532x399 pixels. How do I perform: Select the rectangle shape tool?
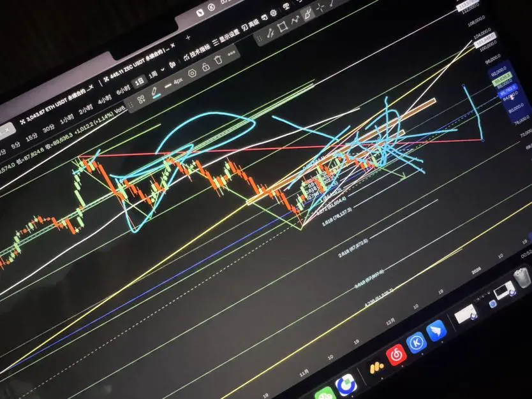[283, 27]
